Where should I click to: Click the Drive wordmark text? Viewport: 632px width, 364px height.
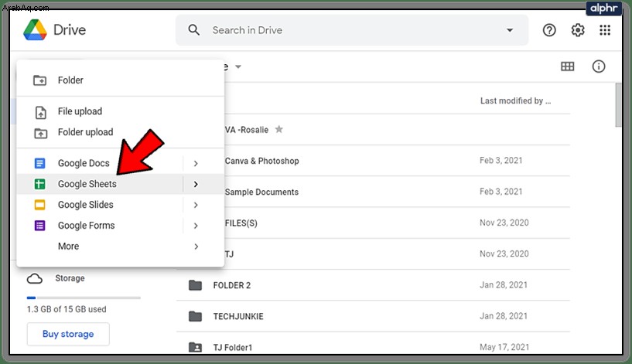point(70,30)
